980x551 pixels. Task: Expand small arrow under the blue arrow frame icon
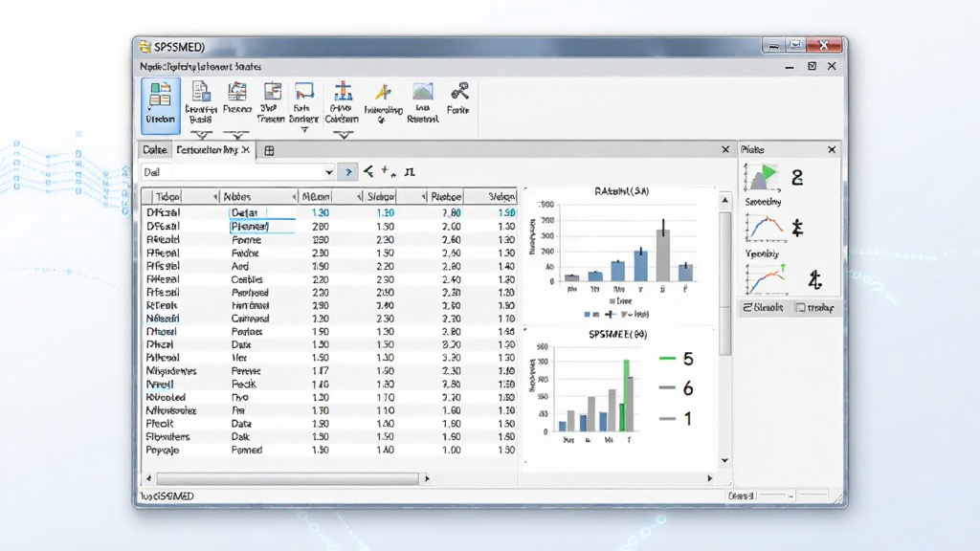(304, 130)
